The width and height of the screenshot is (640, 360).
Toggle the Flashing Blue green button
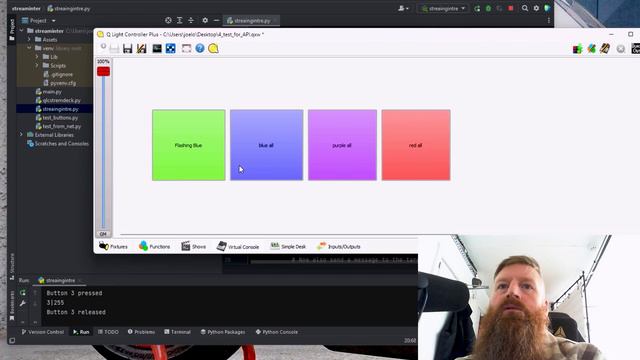189,145
